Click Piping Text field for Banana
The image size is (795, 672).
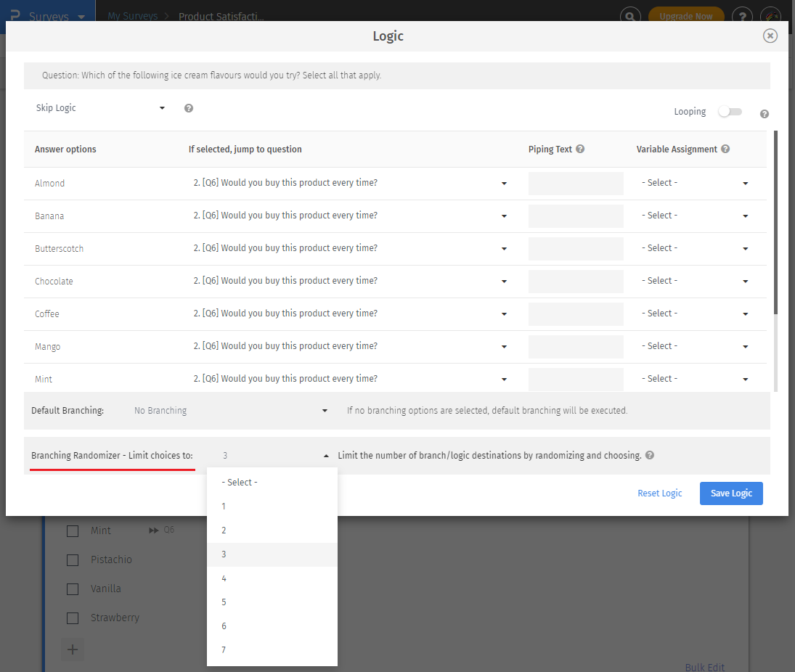pos(576,216)
